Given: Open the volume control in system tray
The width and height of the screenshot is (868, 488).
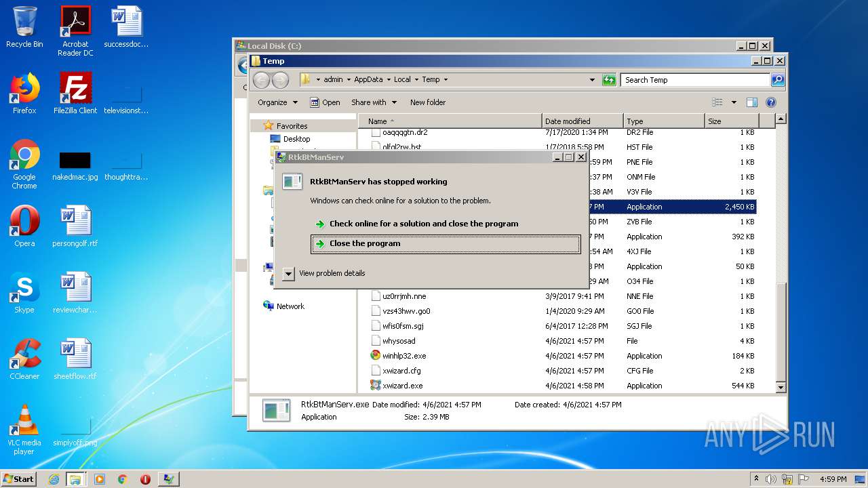Looking at the screenshot, I should tap(770, 479).
